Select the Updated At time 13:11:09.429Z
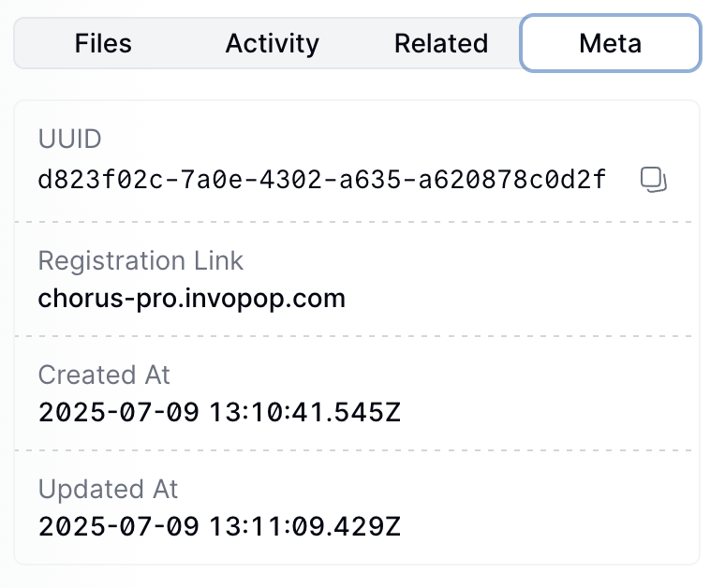This screenshot has width=725, height=588. pos(304,527)
